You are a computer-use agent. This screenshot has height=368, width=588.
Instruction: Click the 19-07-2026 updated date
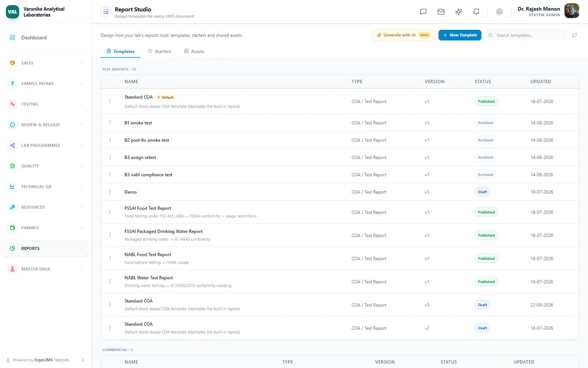(x=542, y=192)
